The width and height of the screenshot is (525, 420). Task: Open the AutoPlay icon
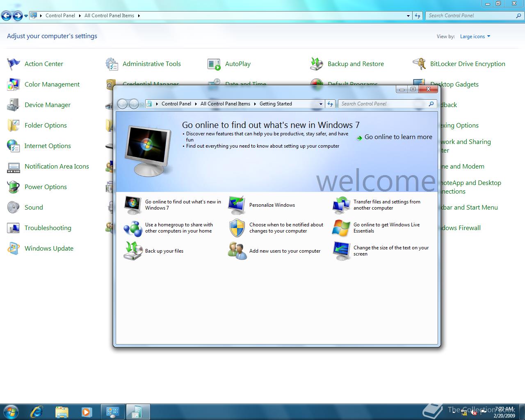[x=214, y=64]
